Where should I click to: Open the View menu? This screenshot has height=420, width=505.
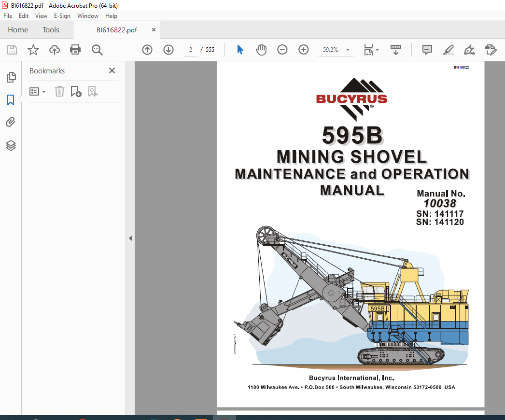pyautogui.click(x=41, y=16)
